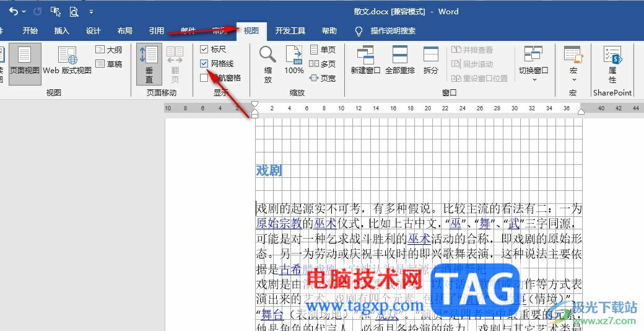Follow the 原始宗教 hyperlink
This screenshot has width=644, height=331.
279,223
